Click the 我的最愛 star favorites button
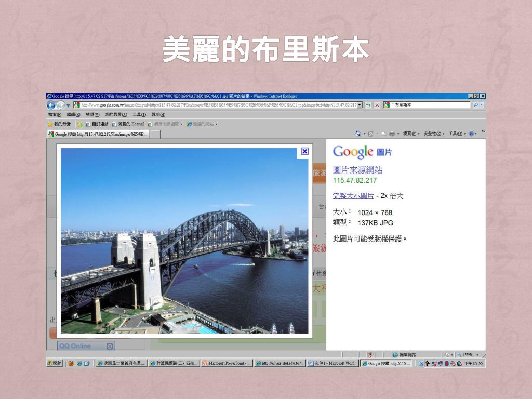Screen dimensions: 532x399 click(x=59, y=124)
